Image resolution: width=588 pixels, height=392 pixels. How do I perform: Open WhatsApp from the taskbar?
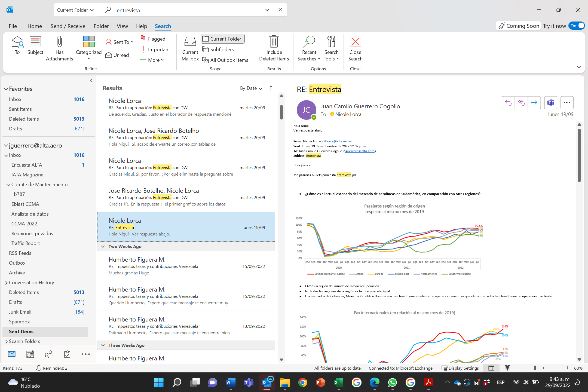(x=392, y=382)
